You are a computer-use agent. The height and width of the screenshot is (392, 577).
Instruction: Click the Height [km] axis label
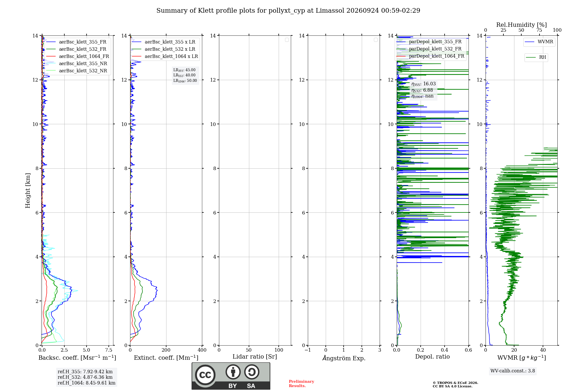[x=28, y=191]
